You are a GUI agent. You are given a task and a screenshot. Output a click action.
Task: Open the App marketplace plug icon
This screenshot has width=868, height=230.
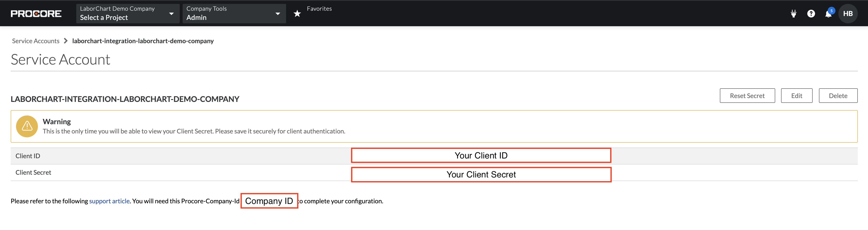click(x=793, y=14)
